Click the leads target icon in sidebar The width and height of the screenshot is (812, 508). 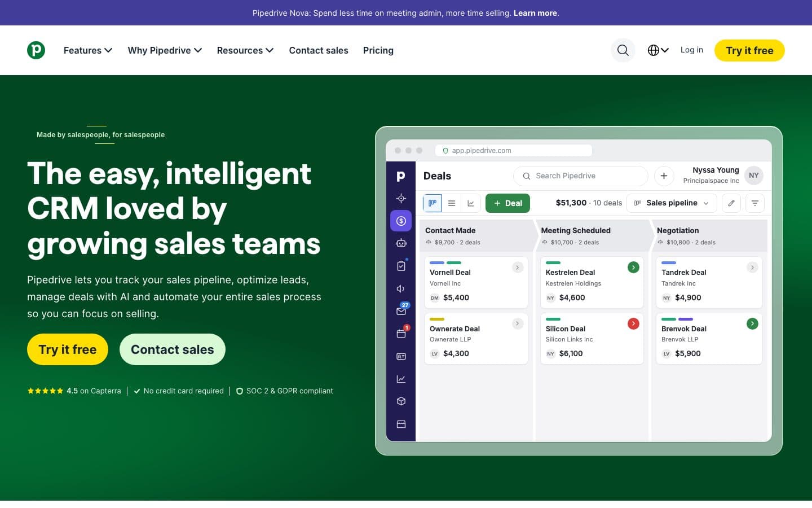pos(401,198)
